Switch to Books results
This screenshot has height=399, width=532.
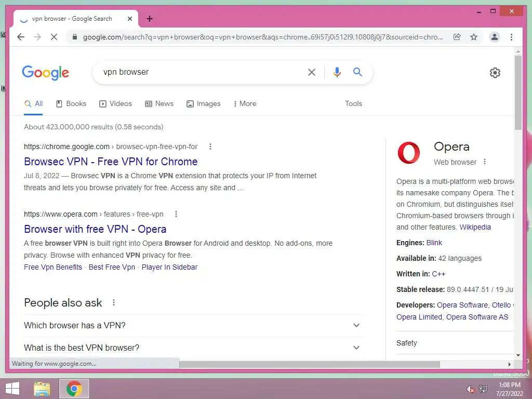coord(71,103)
